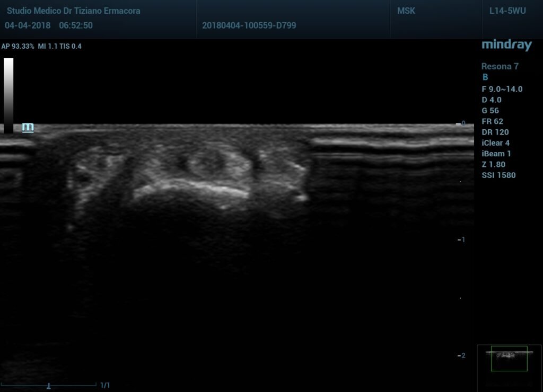Click the cine frame slider marker
Image resolution: width=543 pixels, height=392 pixels.
click(x=49, y=386)
